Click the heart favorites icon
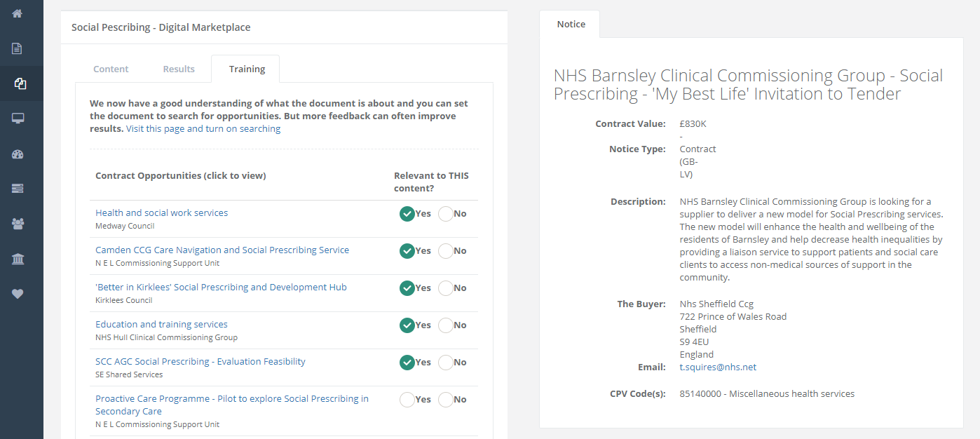The height and width of the screenshot is (439, 980). tap(18, 294)
